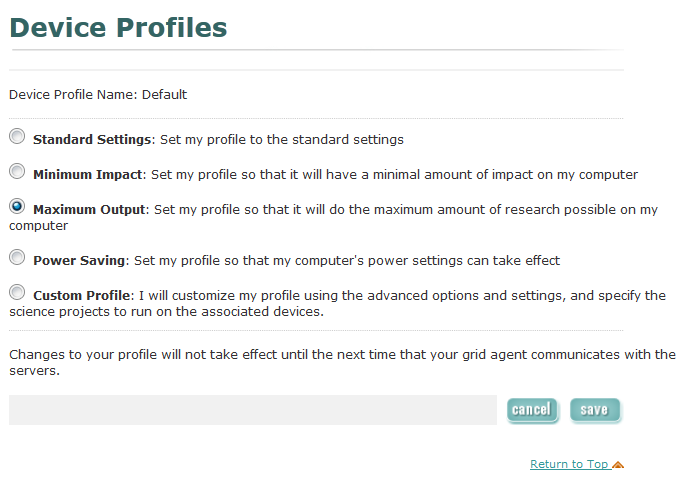The height and width of the screenshot is (489, 686).
Task: Select the Standard Settings radio button
Action: pyautogui.click(x=17, y=136)
